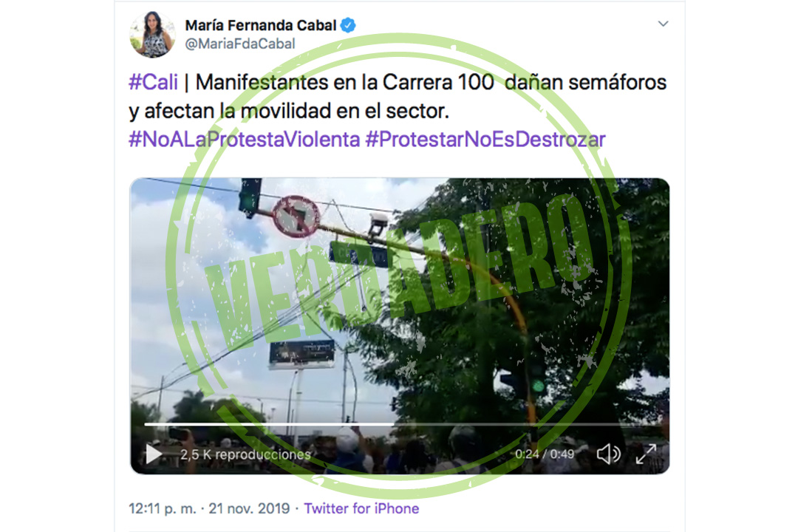Mute the video with speaker icon
The width and height of the screenshot is (798, 532).
(609, 454)
